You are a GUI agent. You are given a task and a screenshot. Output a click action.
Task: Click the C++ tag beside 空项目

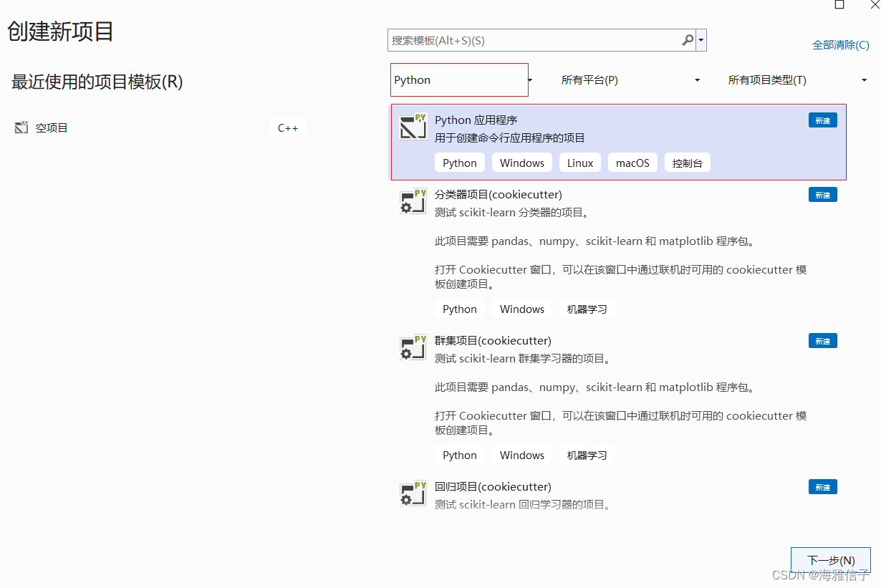pyautogui.click(x=288, y=127)
